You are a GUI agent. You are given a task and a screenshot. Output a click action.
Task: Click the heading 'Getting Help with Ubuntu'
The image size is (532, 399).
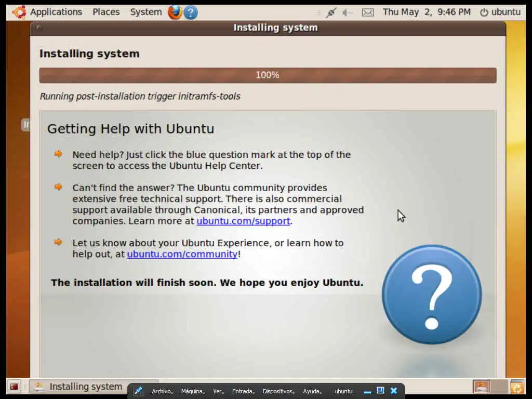click(130, 129)
